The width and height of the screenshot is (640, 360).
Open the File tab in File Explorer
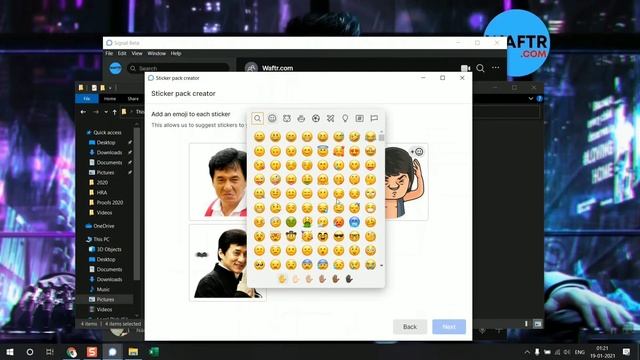click(x=87, y=99)
